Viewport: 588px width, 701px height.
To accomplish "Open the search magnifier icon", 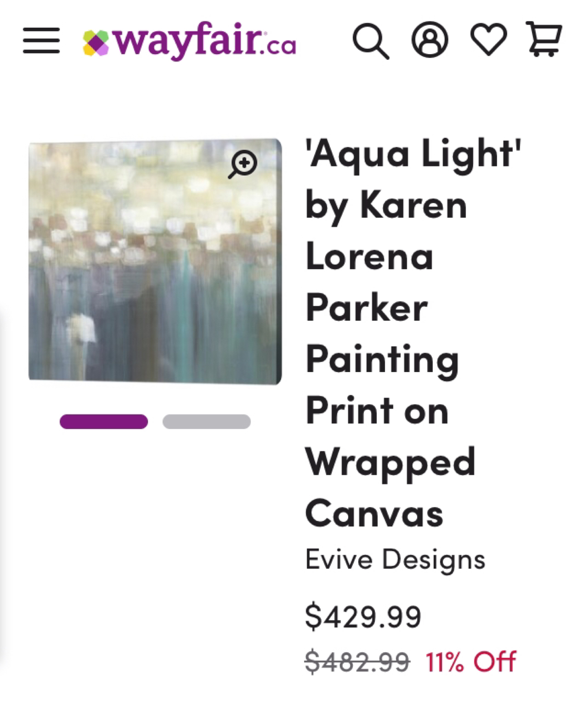I will pos(371,41).
